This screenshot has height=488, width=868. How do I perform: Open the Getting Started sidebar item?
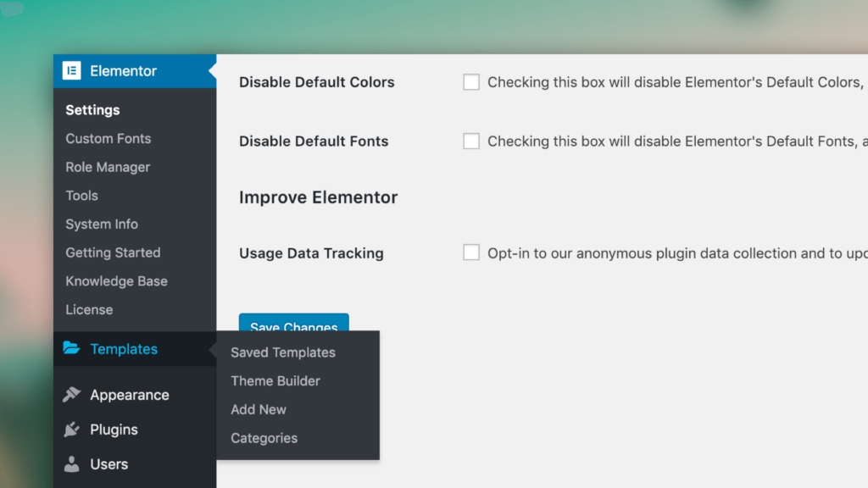[113, 252]
